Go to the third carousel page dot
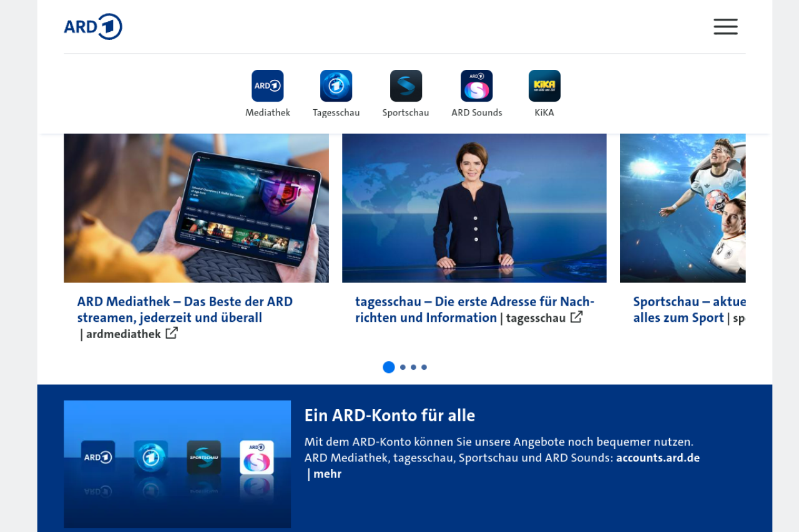Viewport: 799px width, 532px height. coord(413,367)
